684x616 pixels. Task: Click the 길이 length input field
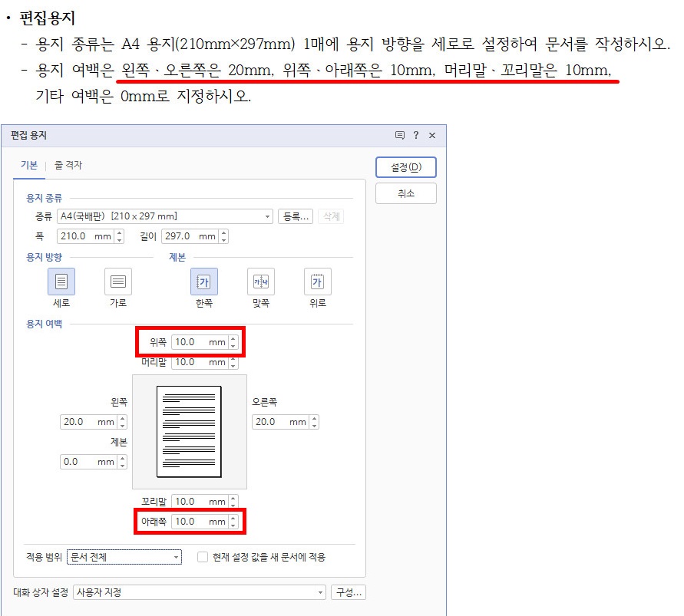[x=190, y=236]
